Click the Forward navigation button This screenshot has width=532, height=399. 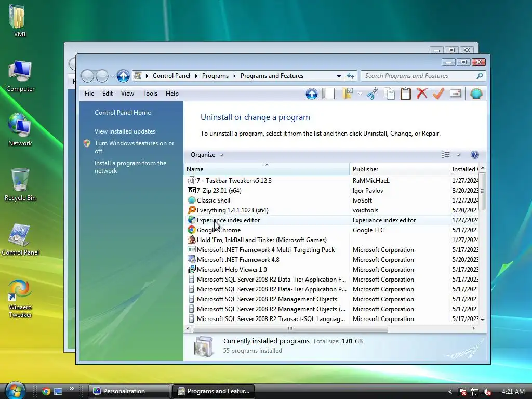pos(102,76)
